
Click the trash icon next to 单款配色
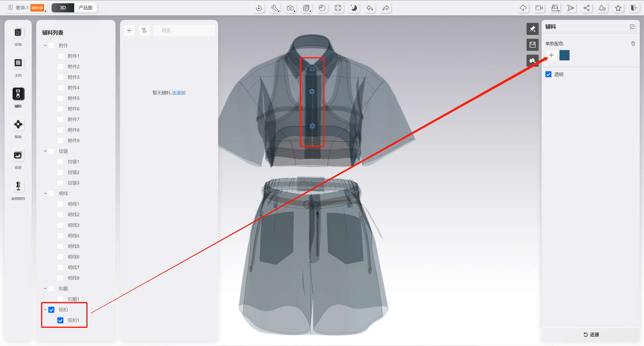(x=633, y=44)
